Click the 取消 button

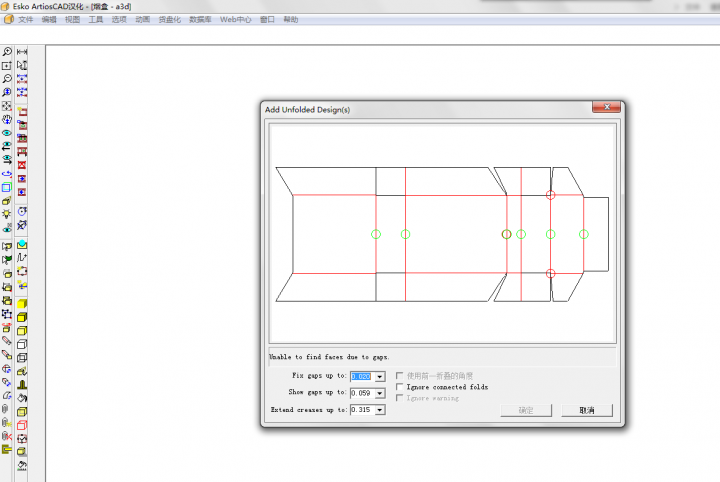click(587, 410)
